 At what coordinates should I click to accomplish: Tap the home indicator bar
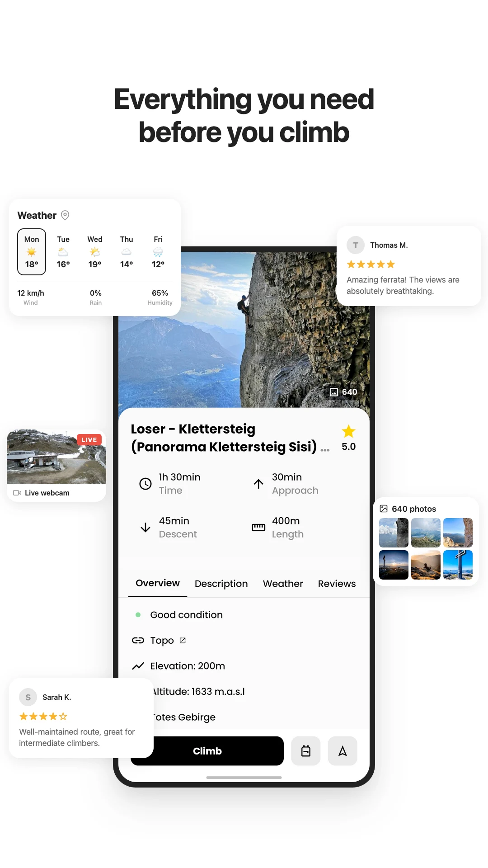244,778
